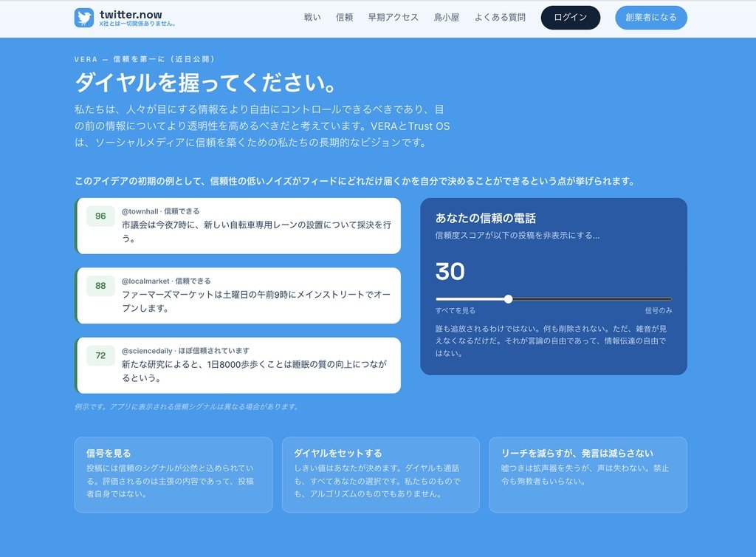The image size is (756, 557).
Task: Click the ダイヤルを握ってください headline
Action: 206,83
